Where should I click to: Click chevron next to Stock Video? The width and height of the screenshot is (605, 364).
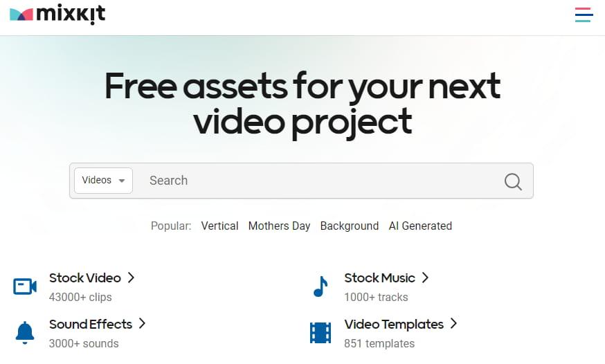point(131,277)
